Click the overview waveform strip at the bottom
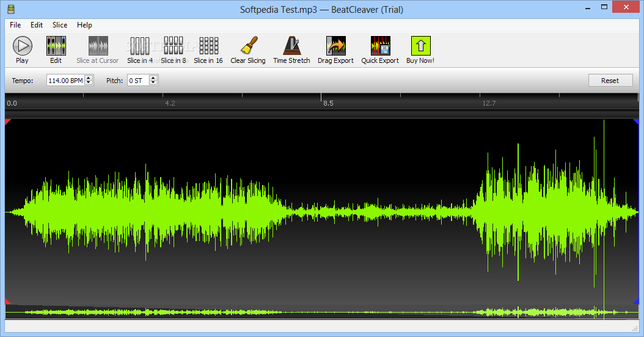 coord(322,312)
